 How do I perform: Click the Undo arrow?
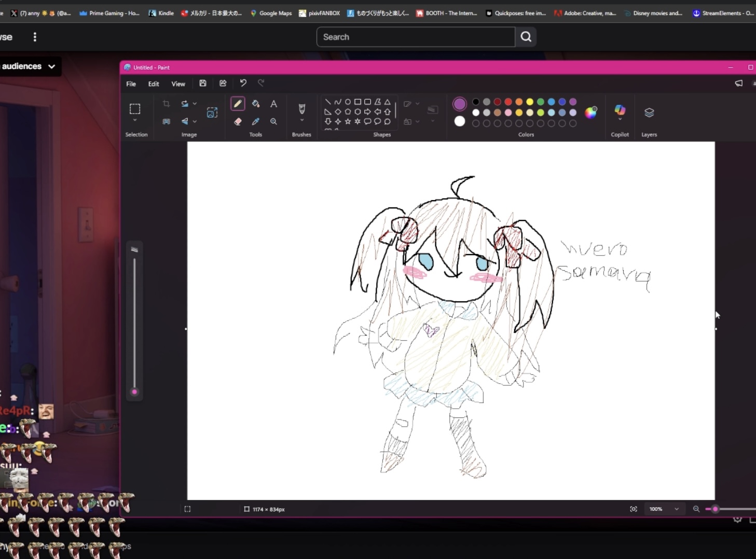pyautogui.click(x=243, y=83)
